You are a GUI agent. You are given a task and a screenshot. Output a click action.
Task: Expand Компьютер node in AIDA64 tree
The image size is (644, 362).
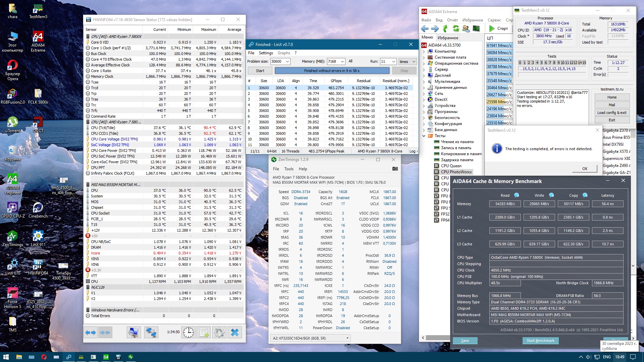tap(424, 51)
